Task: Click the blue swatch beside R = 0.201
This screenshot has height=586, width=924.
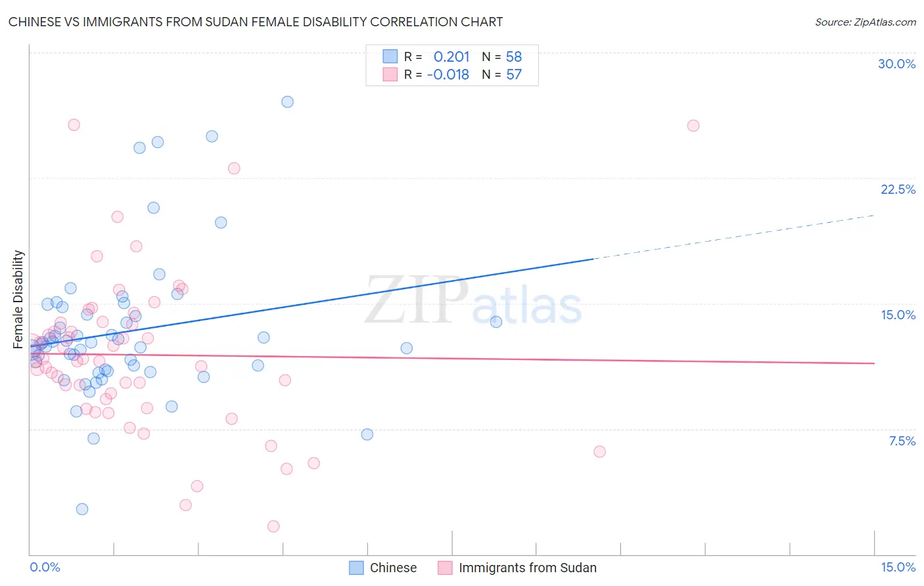Action: point(390,56)
